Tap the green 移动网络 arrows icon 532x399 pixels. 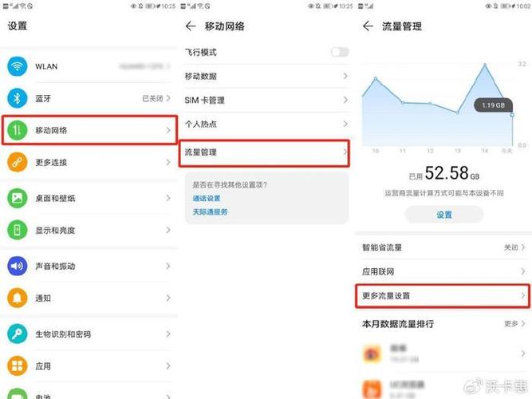coord(17,130)
